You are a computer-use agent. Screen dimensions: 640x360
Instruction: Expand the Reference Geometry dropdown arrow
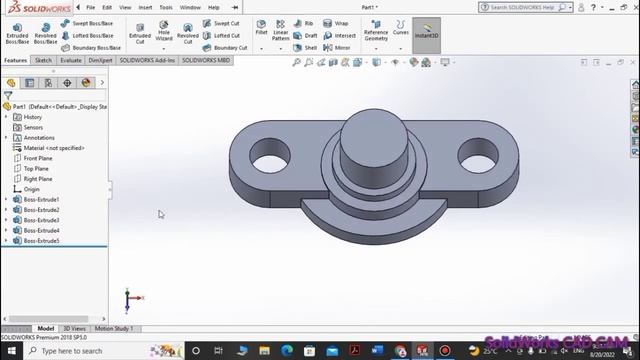tap(376, 49)
